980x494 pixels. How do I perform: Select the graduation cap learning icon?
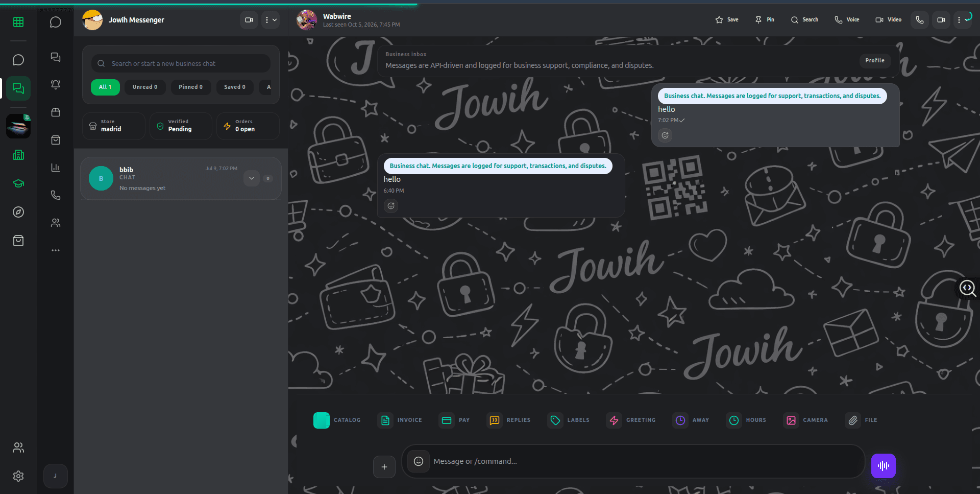(x=18, y=183)
